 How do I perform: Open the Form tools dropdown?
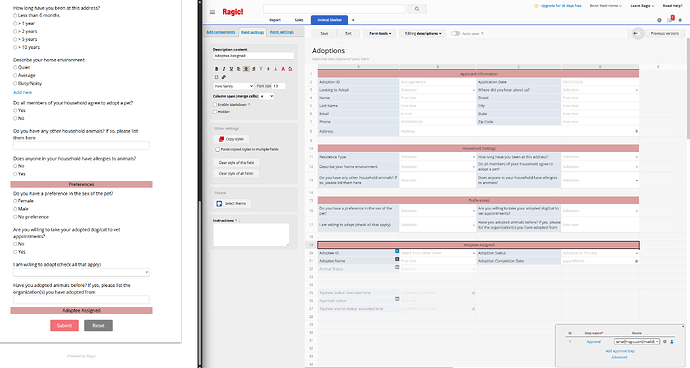click(380, 33)
